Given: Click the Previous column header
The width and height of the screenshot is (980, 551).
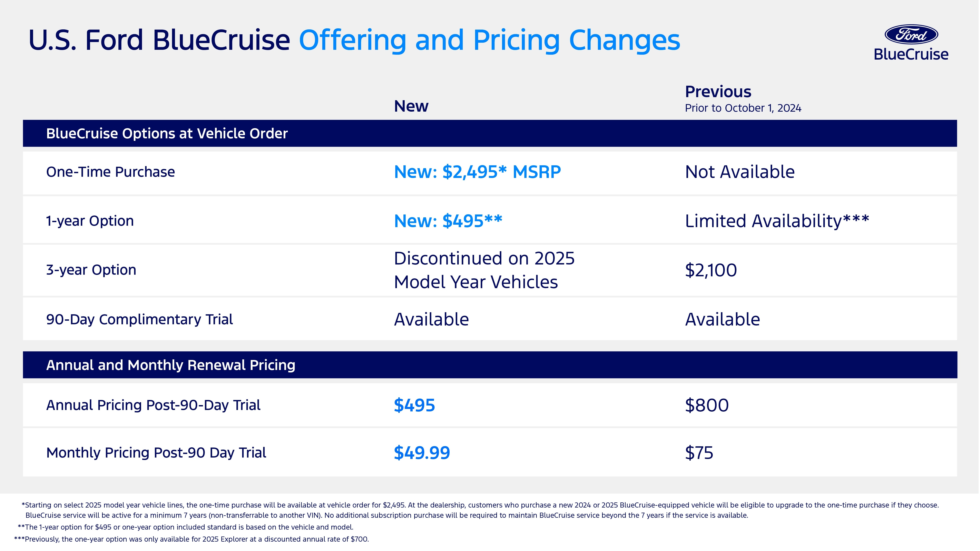Looking at the screenshot, I should 718,92.
